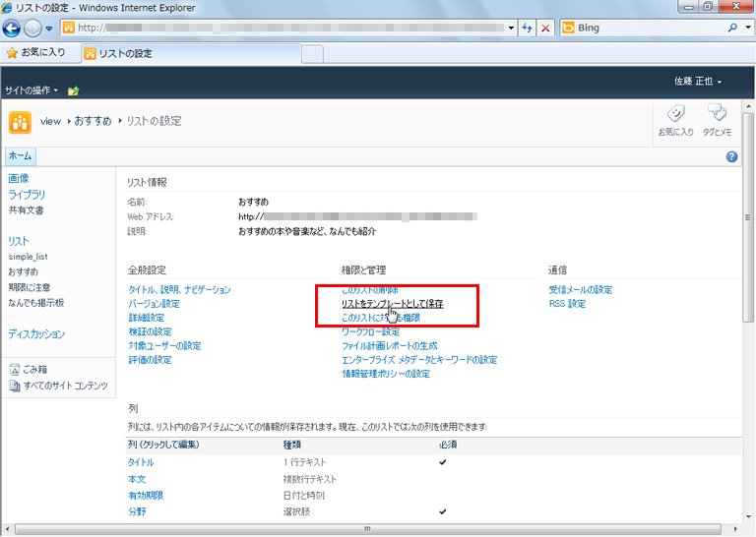756x537 pixels.
Task: Open なんでも掲示板 in sidebar
Action: tap(36, 303)
